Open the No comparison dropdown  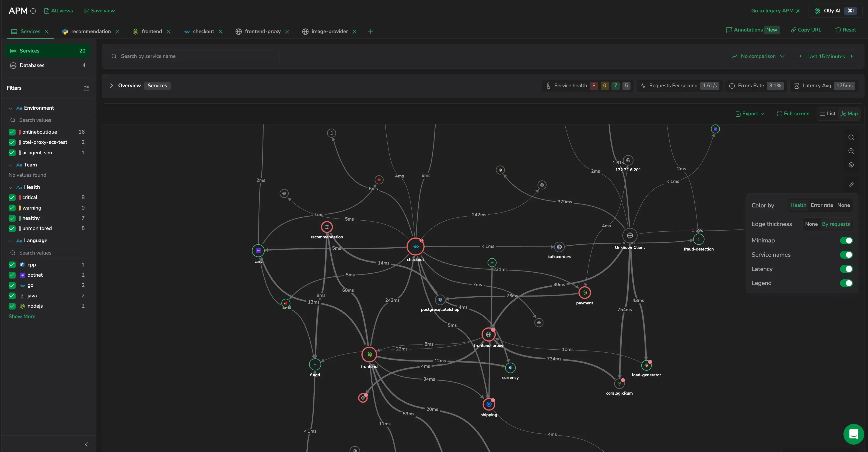point(758,56)
